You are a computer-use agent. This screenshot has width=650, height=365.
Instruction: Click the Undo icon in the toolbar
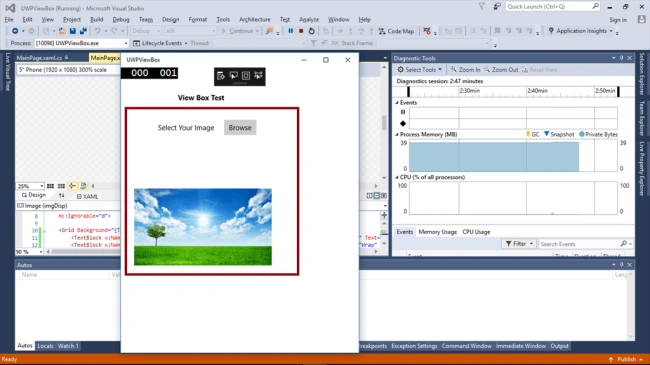point(97,31)
